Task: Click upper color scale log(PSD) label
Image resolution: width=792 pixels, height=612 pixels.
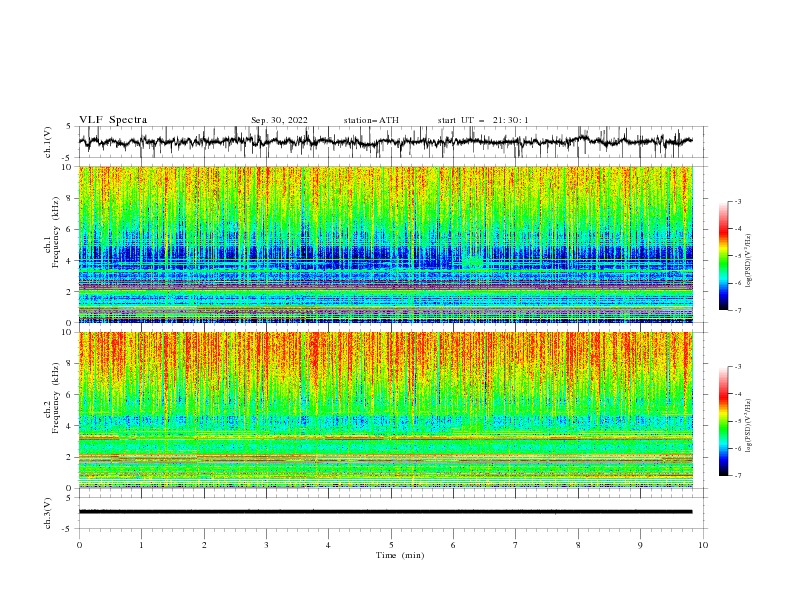Action: tap(748, 261)
